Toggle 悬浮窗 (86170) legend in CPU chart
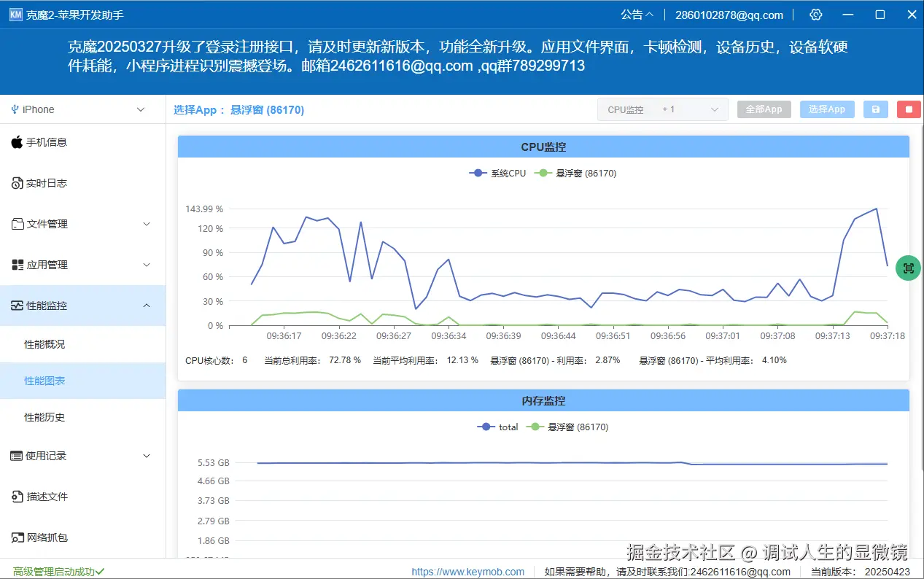The width and height of the screenshot is (924, 579). pyautogui.click(x=575, y=174)
